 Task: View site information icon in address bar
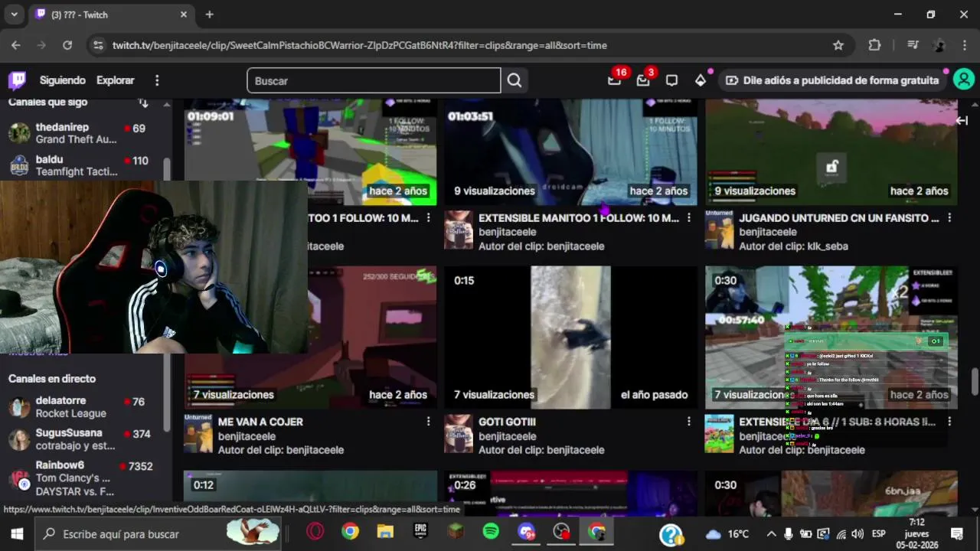click(97, 45)
